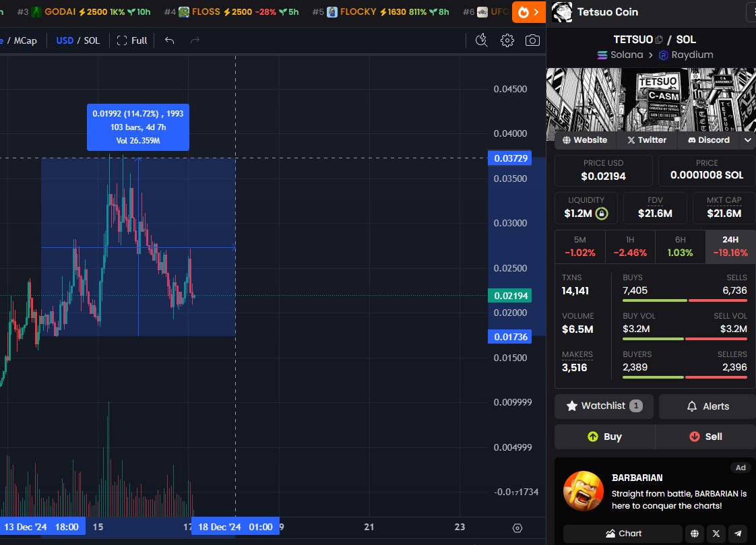The height and width of the screenshot is (545, 756).
Task: Click the 0.0001008 SOL price box
Action: 707,170
